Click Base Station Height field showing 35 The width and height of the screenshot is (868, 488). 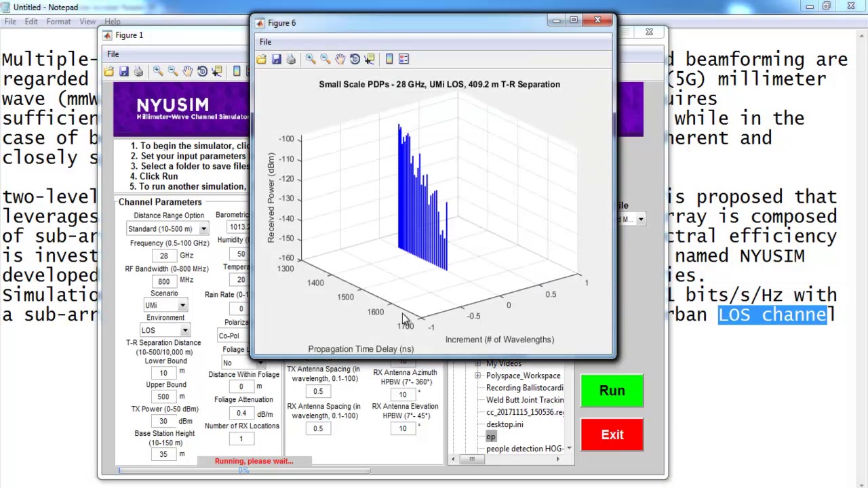coord(163,455)
